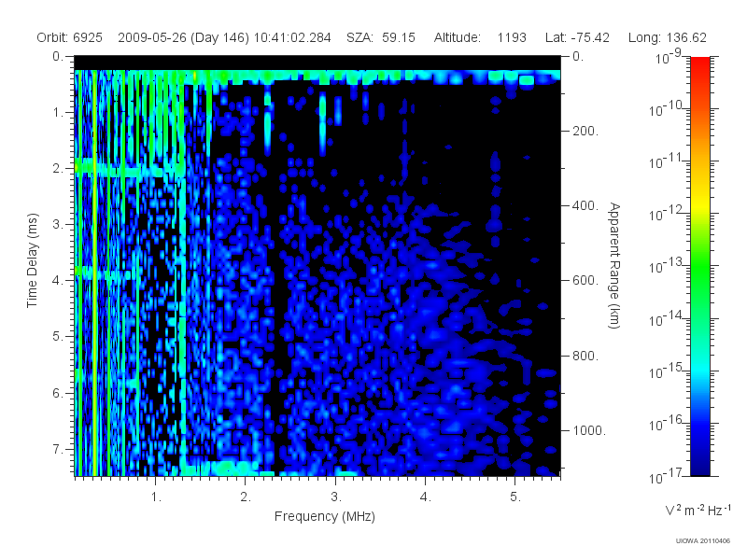Click the Long: 136.62 value
Screen dimensions: 747x560
click(667, 37)
